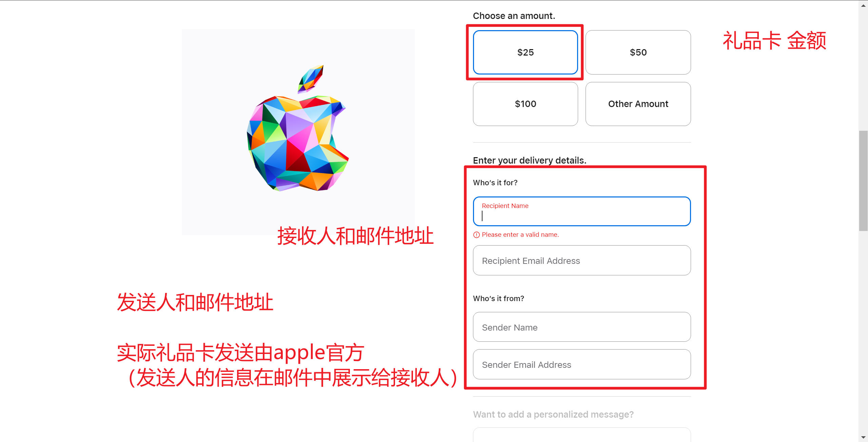This screenshot has width=868, height=442.
Task: Select the $25 gift card amount
Action: tap(525, 52)
